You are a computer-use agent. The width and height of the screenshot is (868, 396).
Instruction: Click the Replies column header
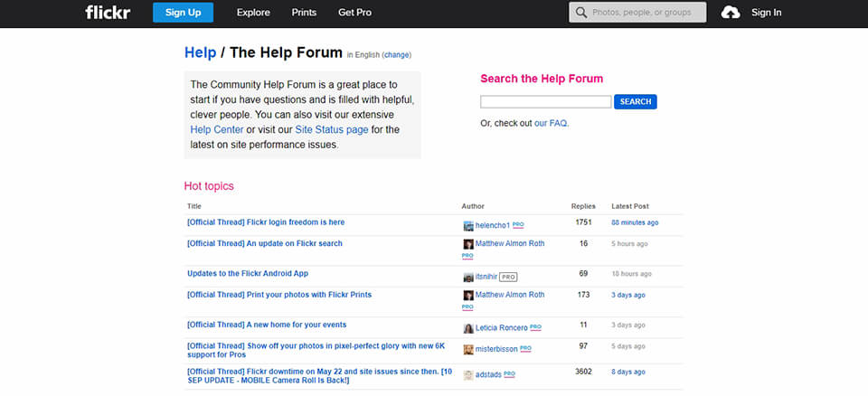(x=583, y=206)
